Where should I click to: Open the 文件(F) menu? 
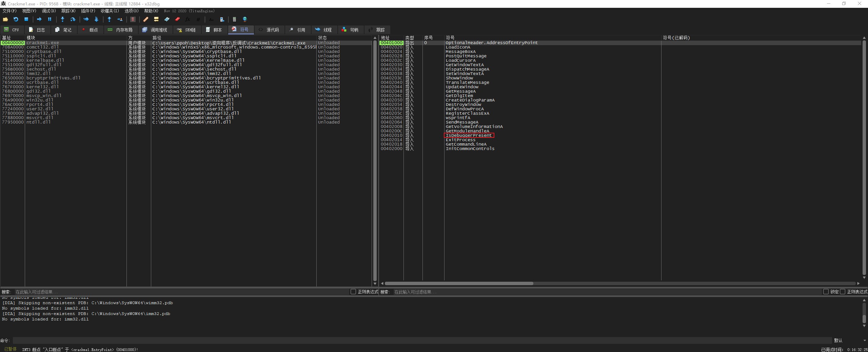point(9,11)
